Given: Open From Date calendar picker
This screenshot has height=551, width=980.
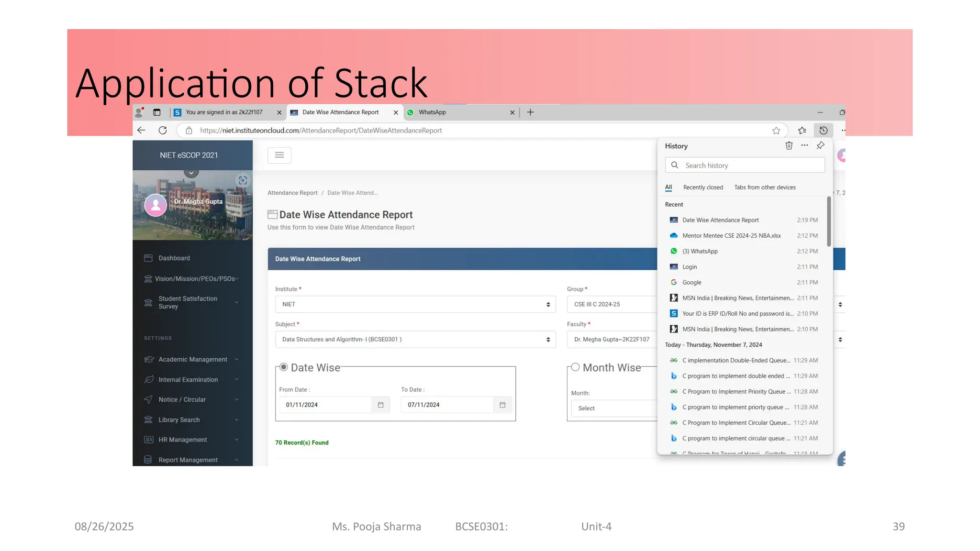Looking at the screenshot, I should [380, 405].
